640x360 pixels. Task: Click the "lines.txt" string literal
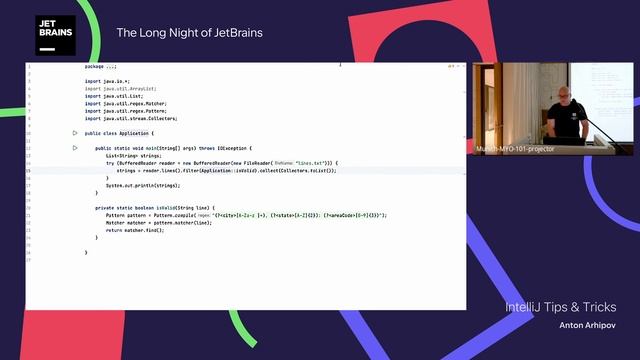311,163
